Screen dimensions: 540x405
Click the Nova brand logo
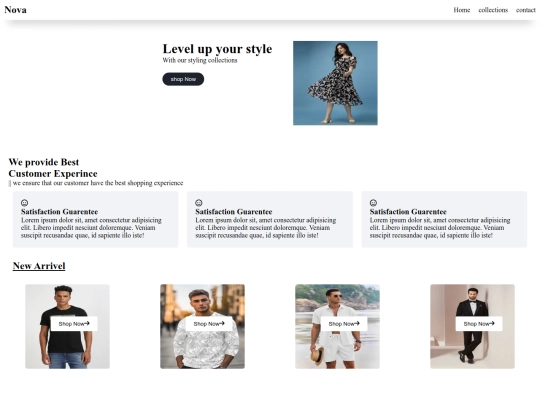pos(15,10)
